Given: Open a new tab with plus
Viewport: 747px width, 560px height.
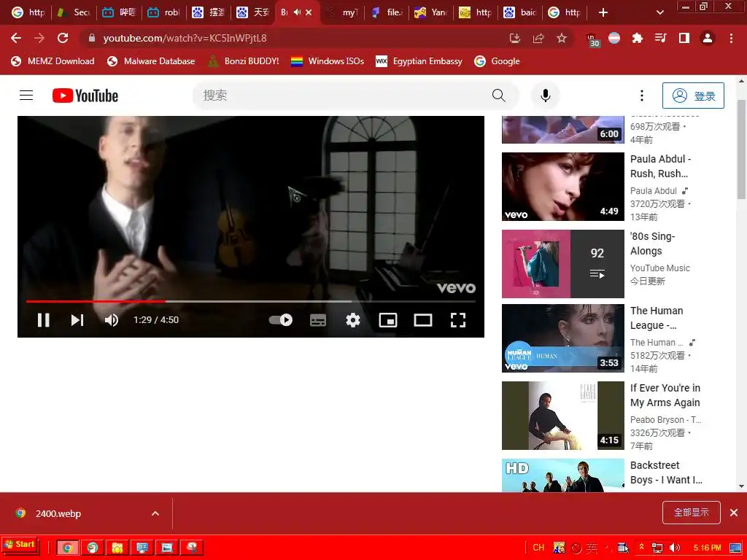Looking at the screenshot, I should (x=603, y=12).
